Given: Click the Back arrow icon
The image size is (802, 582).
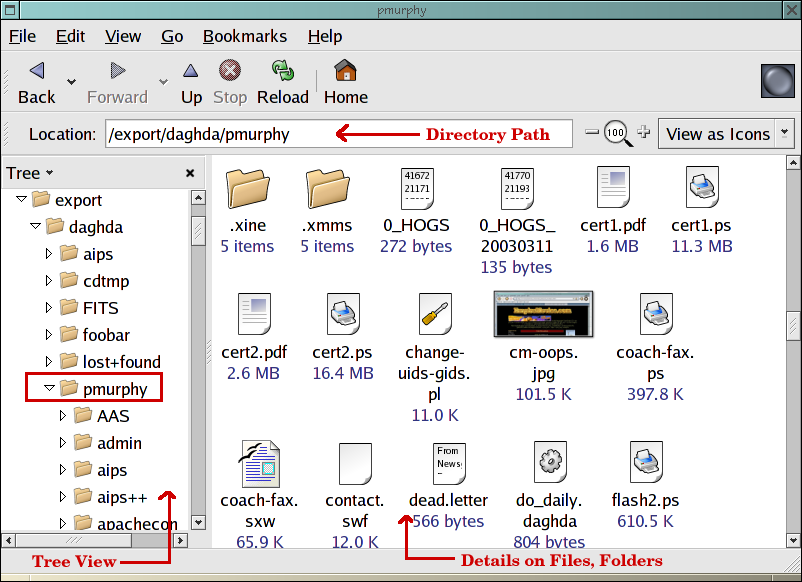Looking at the screenshot, I should pyautogui.click(x=37, y=71).
